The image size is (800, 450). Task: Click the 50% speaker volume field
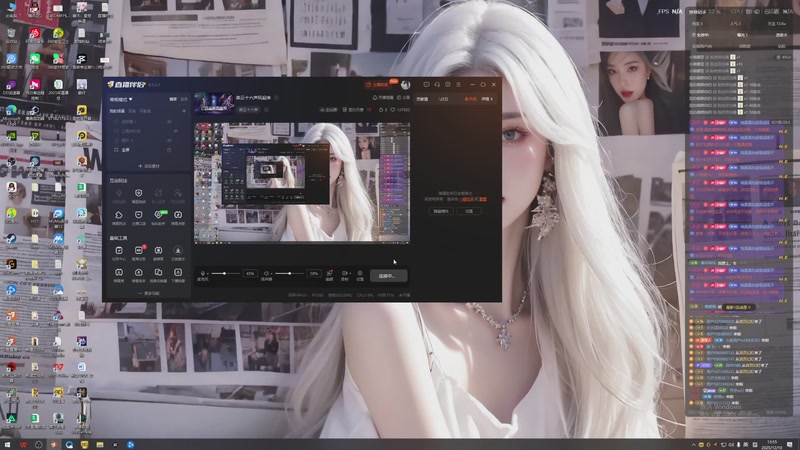point(314,273)
